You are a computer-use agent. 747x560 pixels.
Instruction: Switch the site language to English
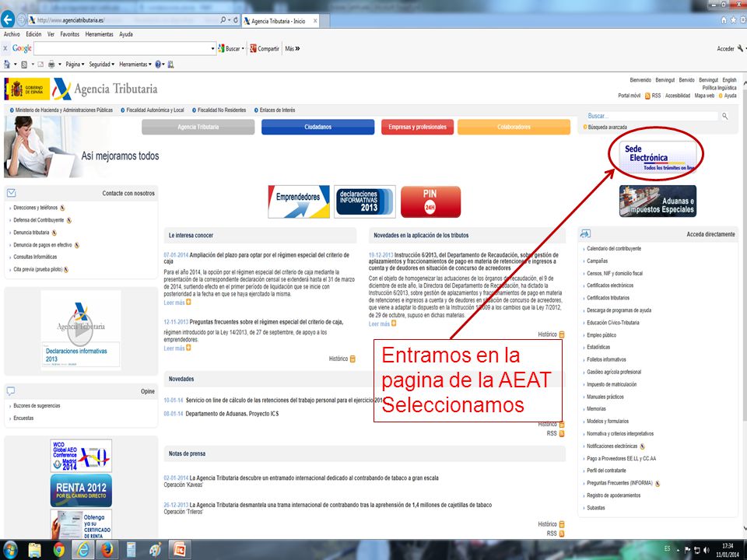[729, 80]
